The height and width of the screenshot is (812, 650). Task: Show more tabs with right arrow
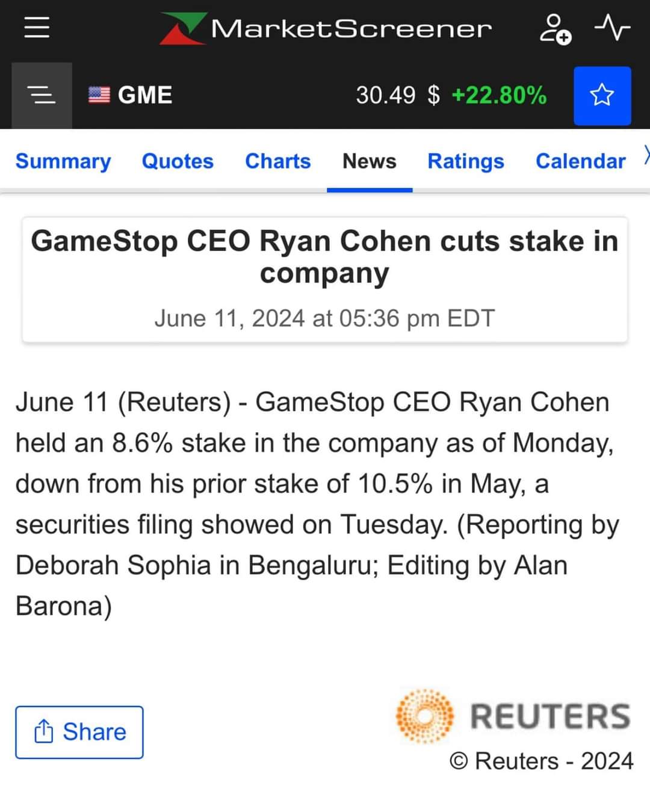coord(646,155)
